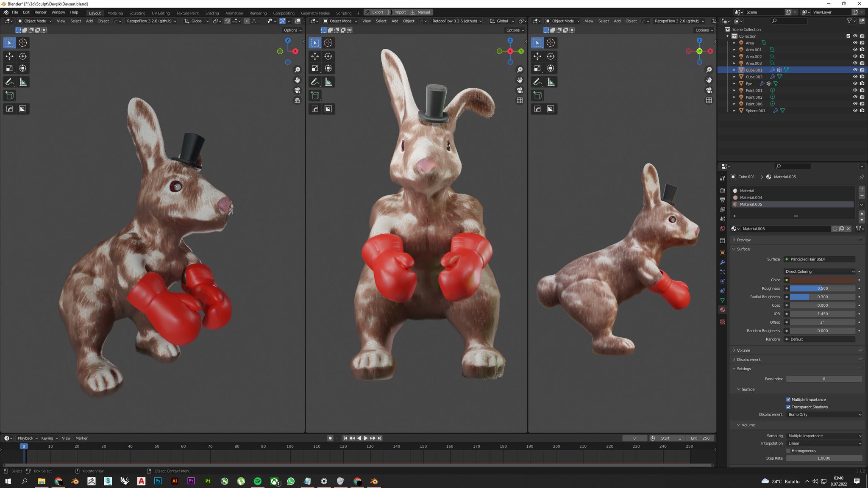Select the Annotate tool in left viewport
This screenshot has width=868, height=488.
[9, 82]
